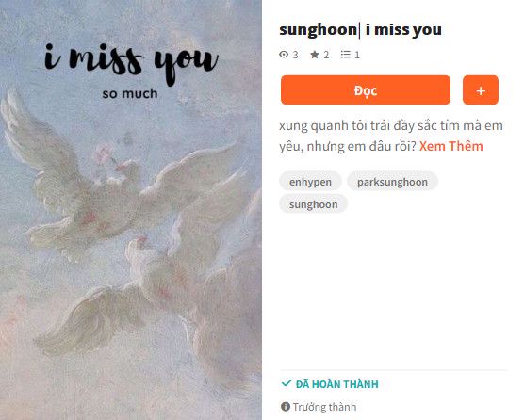Open the enhypen tag

pos(310,182)
